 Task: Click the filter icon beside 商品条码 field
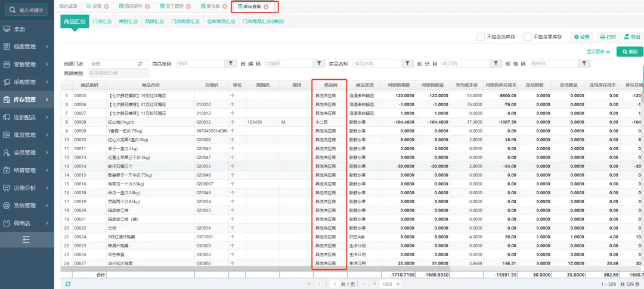click(230, 64)
